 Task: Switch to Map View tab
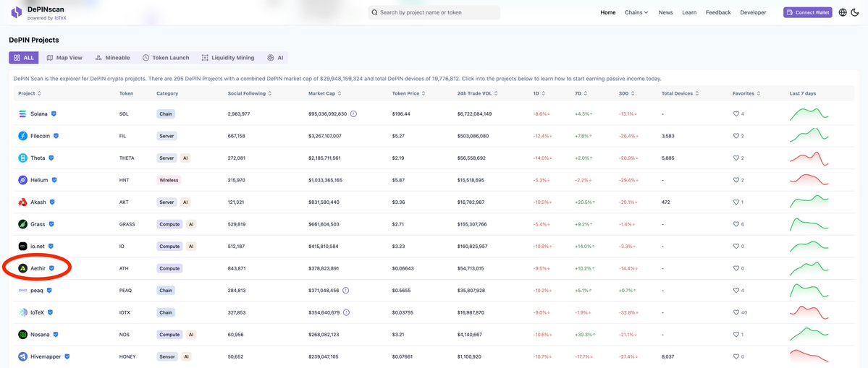click(x=64, y=57)
